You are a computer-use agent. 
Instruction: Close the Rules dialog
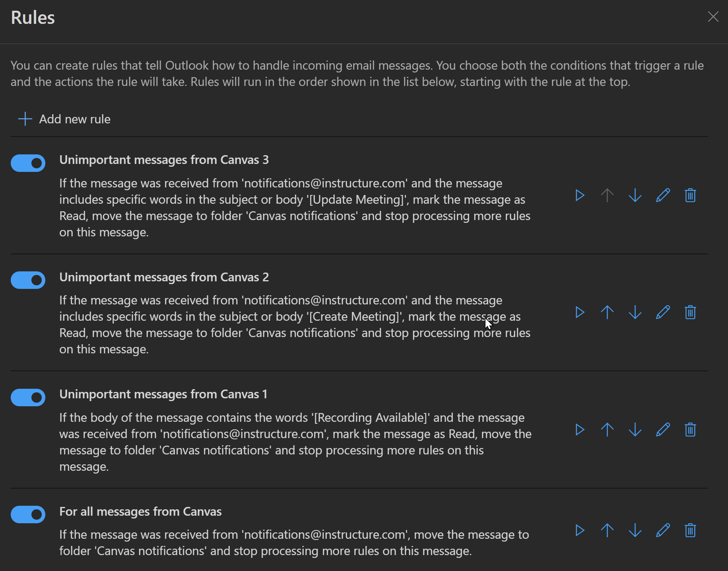[713, 17]
